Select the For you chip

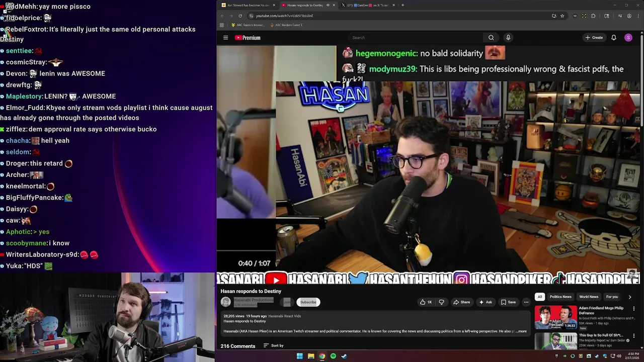(x=612, y=297)
